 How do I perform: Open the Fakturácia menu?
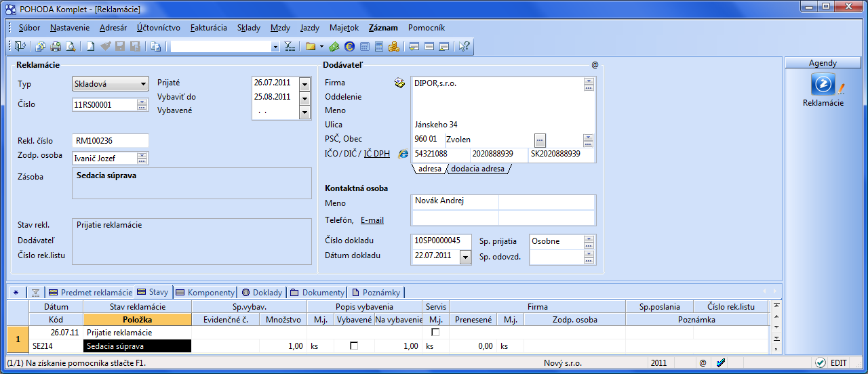(209, 28)
